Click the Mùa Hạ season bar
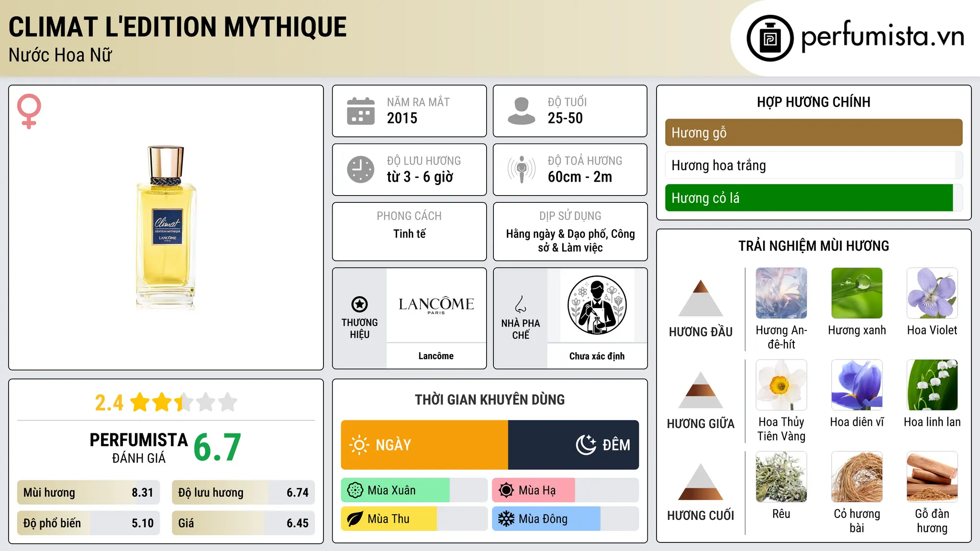 (565, 490)
